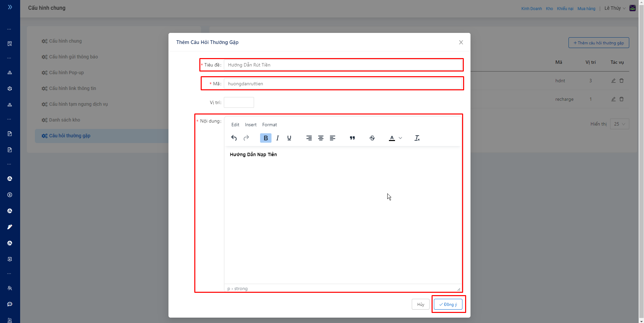The image size is (644, 323).
Task: Expand the left sidebar with double-chevron
Action: coord(10,7)
